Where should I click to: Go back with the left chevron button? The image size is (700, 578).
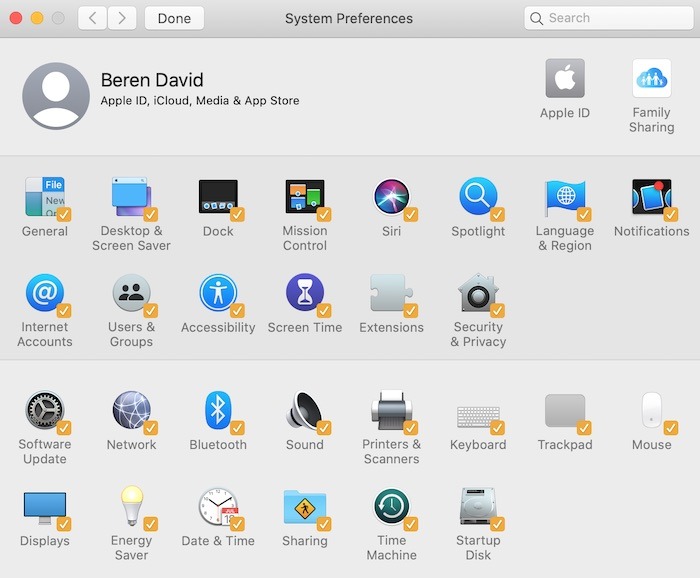click(x=92, y=18)
